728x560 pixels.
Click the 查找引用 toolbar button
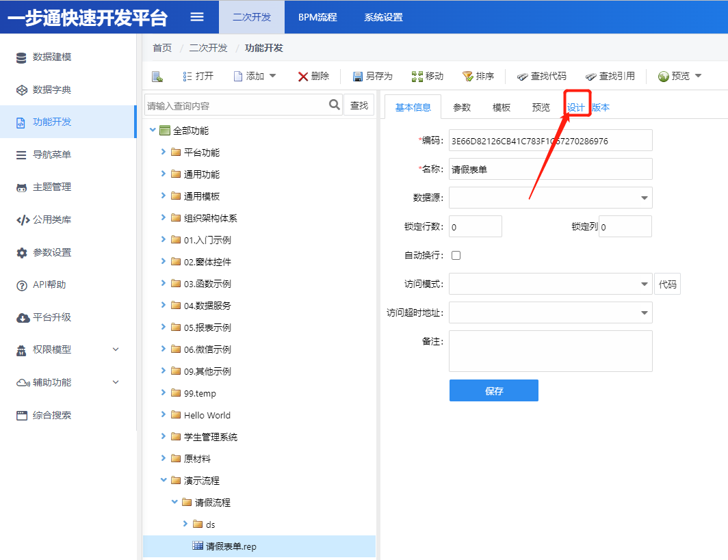tap(610, 76)
